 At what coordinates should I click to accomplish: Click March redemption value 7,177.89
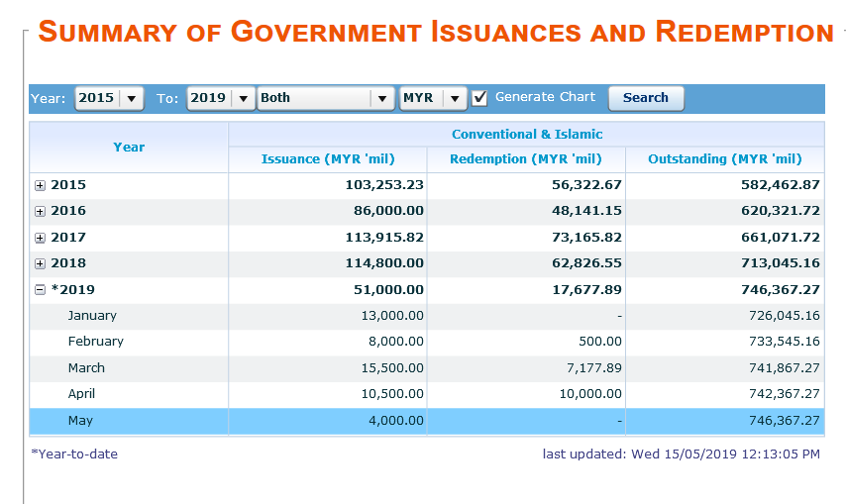pyautogui.click(x=594, y=367)
